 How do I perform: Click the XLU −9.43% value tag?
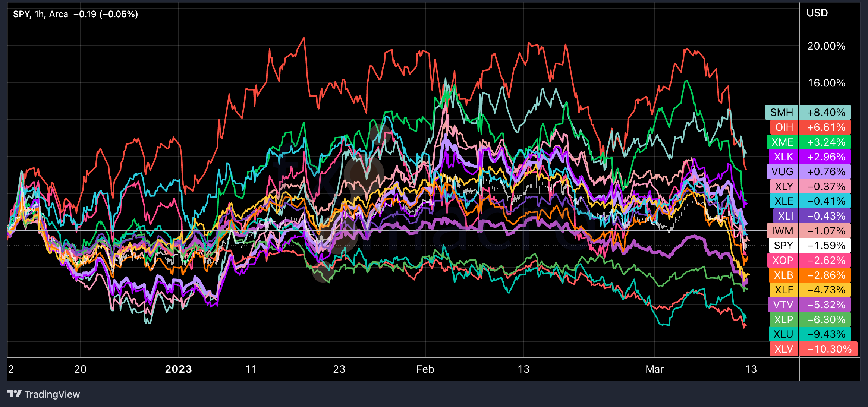(825, 334)
